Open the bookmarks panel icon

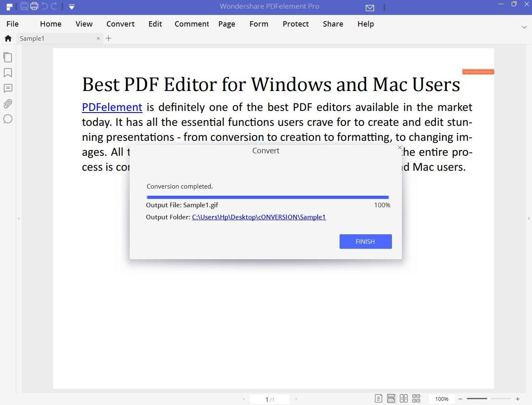coord(7,73)
